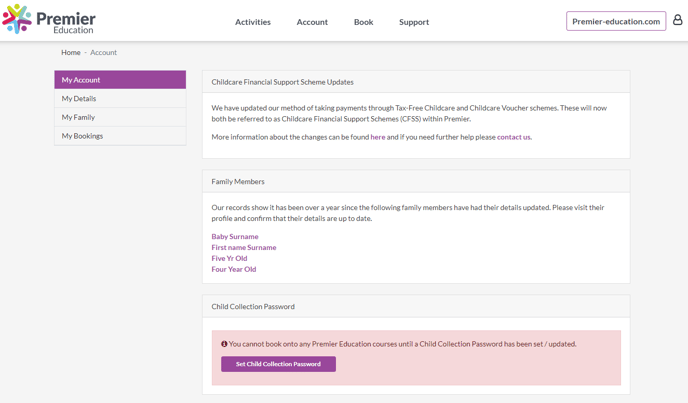Open the user profile icon
The image size is (688, 403).
point(678,20)
